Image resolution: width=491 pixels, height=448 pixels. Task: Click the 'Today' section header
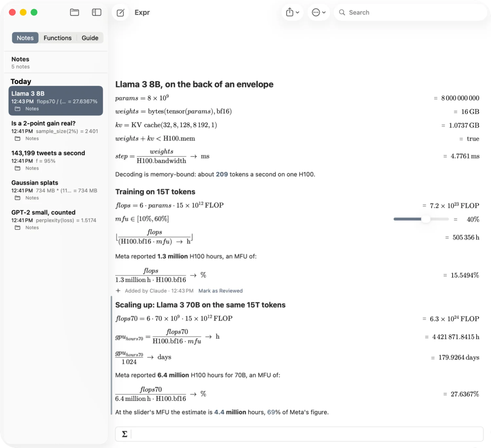[21, 81]
